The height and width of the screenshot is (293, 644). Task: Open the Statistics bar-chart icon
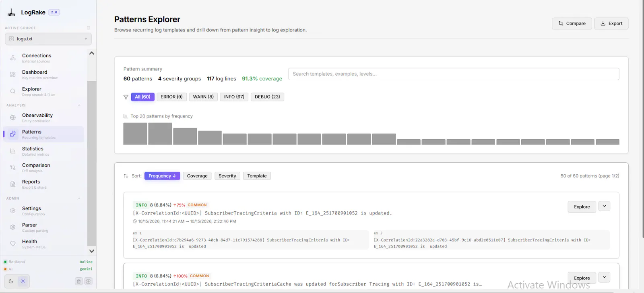point(13,151)
